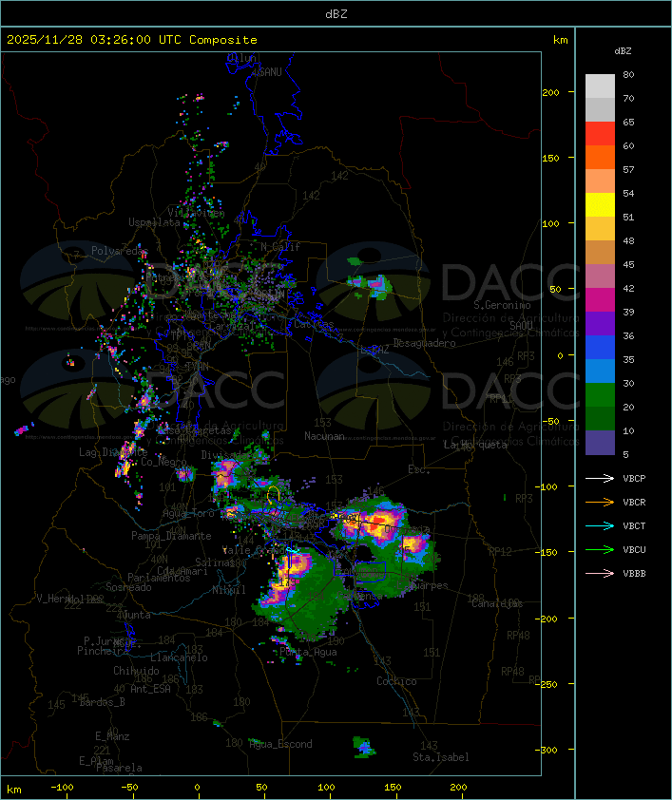
Task: Pick the light blue 30-35 dBZ swatch
Action: coord(600,371)
